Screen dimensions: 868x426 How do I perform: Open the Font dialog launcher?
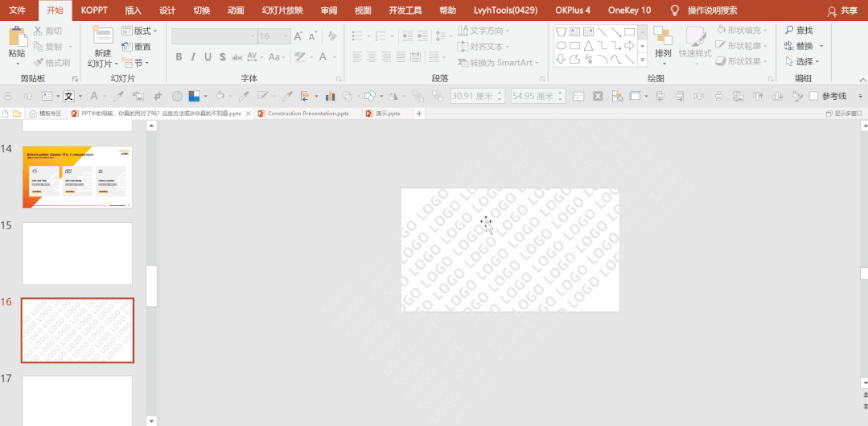339,79
